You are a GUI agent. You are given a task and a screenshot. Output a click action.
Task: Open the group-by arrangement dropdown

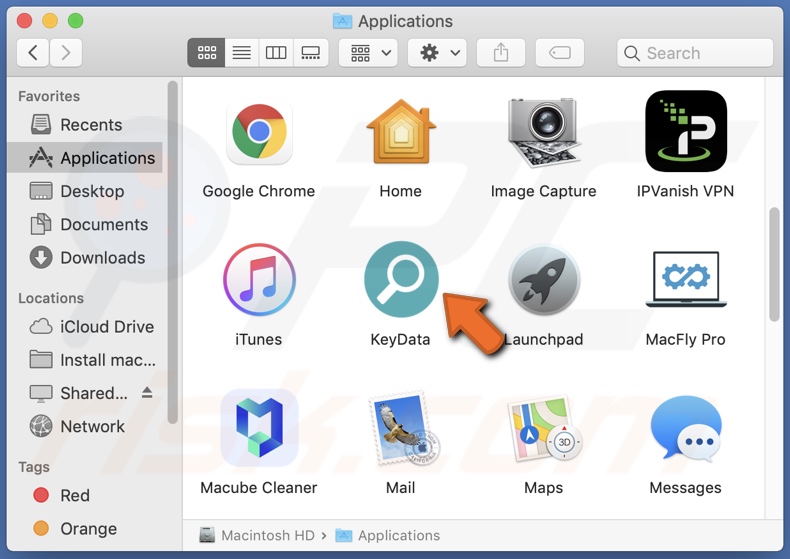(x=368, y=53)
